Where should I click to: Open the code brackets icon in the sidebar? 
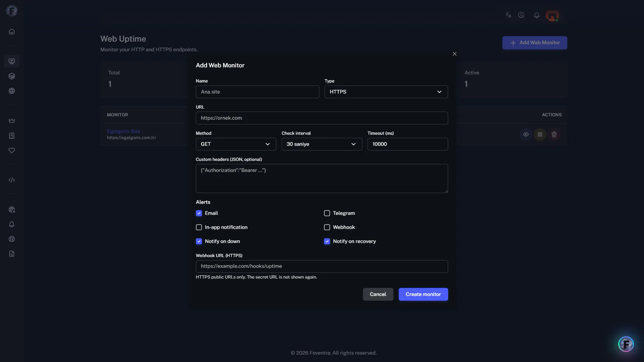point(12,180)
